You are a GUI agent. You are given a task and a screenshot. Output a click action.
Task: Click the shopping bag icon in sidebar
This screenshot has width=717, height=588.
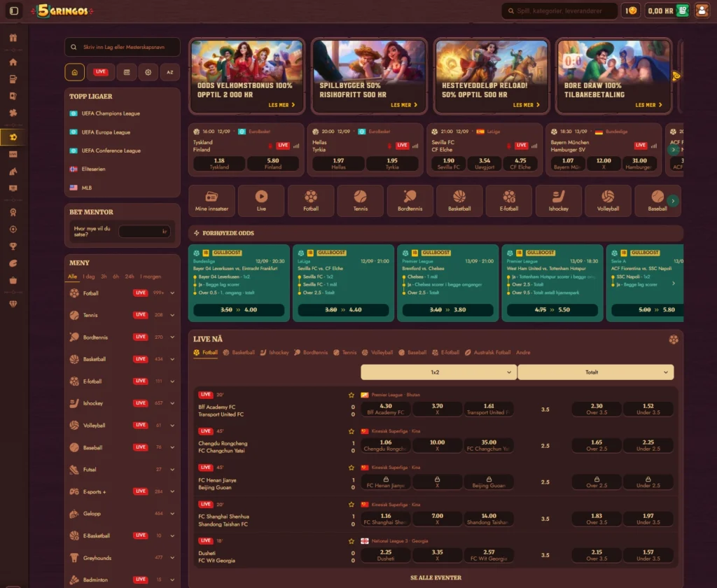point(13,280)
